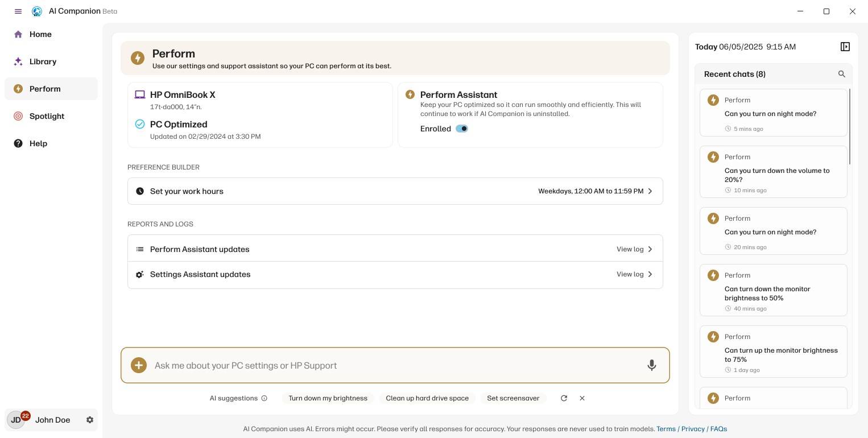
Task: Toggle the Enrolled switch off
Action: point(462,129)
